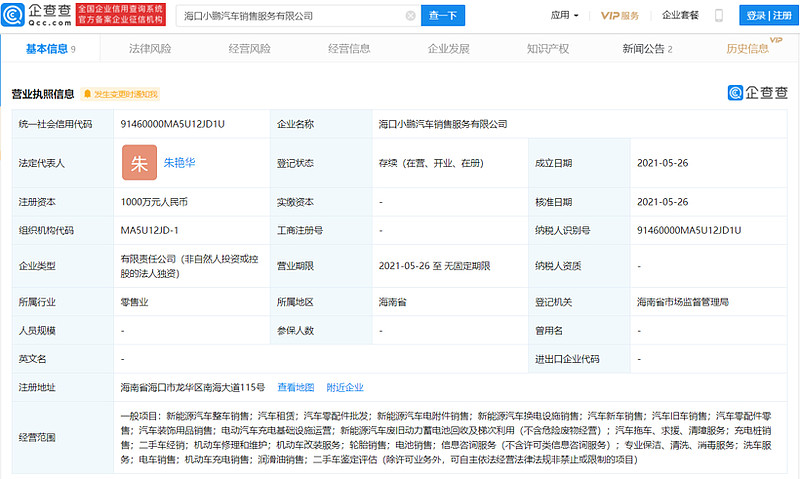The height and width of the screenshot is (479, 800).
Task: Switch to the 经营风险 tab
Action: [249, 49]
